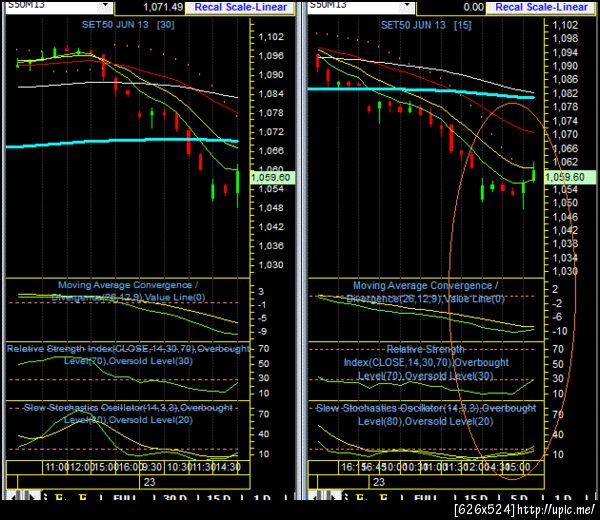
Task: Select right chart Relative Strength Index label
Action: (x=426, y=362)
